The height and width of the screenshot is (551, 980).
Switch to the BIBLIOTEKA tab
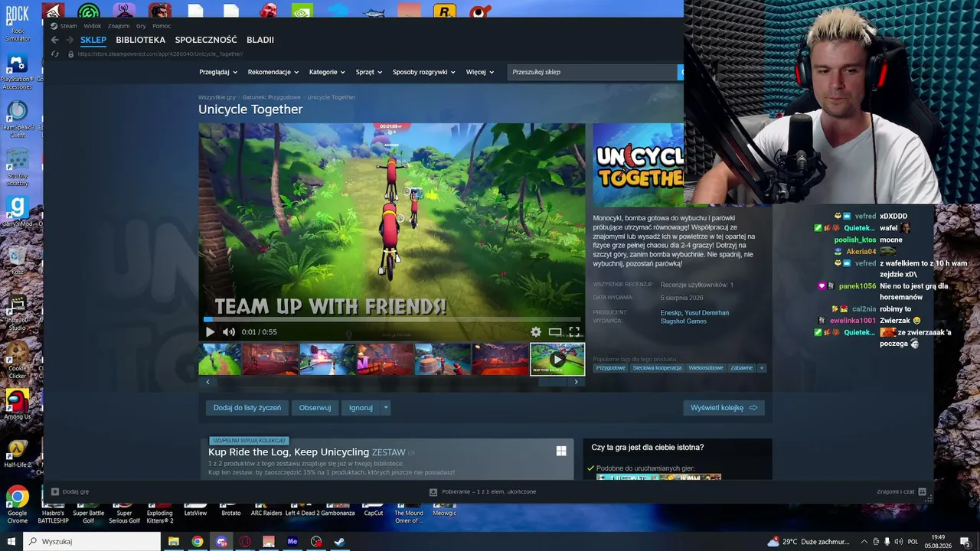tap(140, 40)
